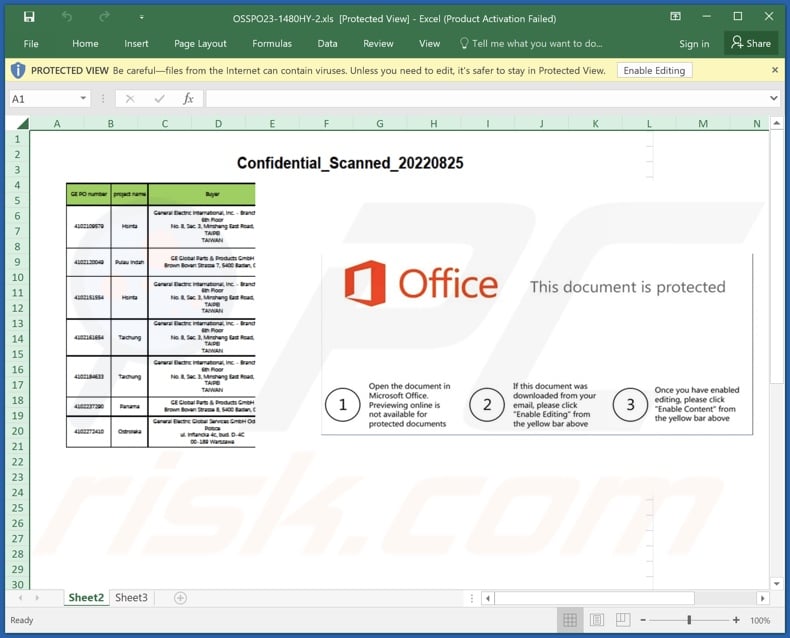
Task: Click the New Sheet plus icon
Action: (x=180, y=598)
